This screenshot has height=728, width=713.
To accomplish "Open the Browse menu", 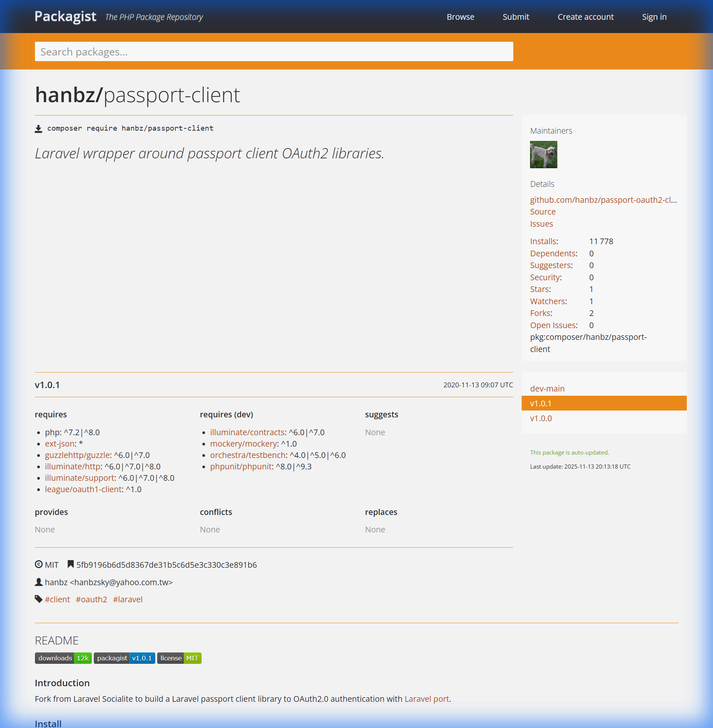I will (x=461, y=17).
